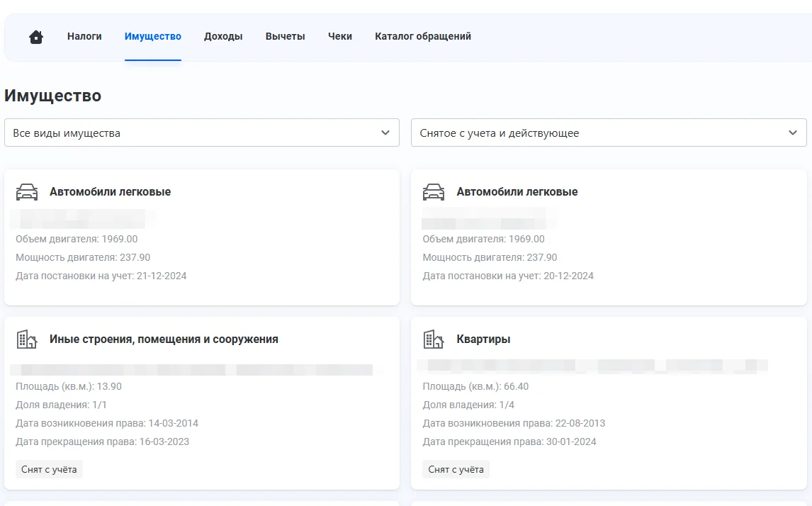This screenshot has width=812, height=506.
Task: Click chevron arrow of property type filter
Action: [385, 133]
